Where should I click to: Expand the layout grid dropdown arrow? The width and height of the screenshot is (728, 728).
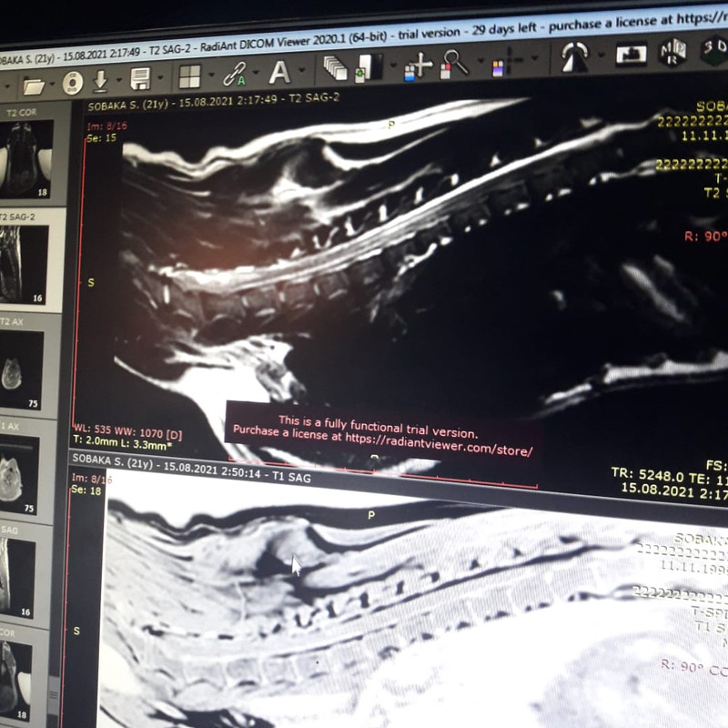tap(211, 75)
